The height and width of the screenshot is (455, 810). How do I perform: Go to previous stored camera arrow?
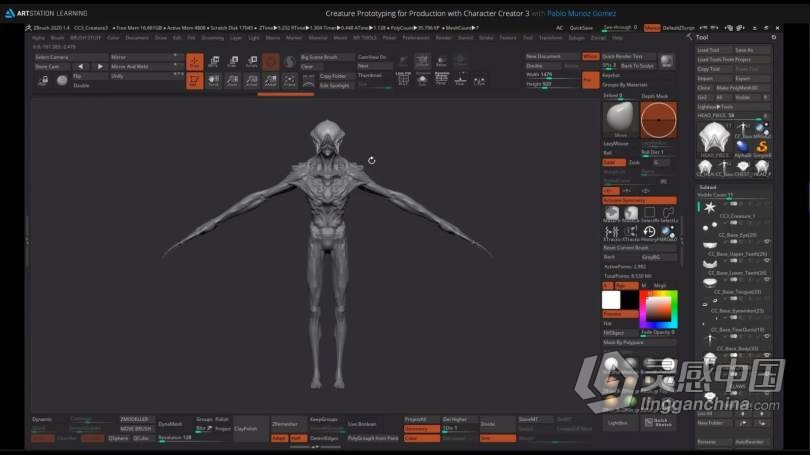pos(80,67)
